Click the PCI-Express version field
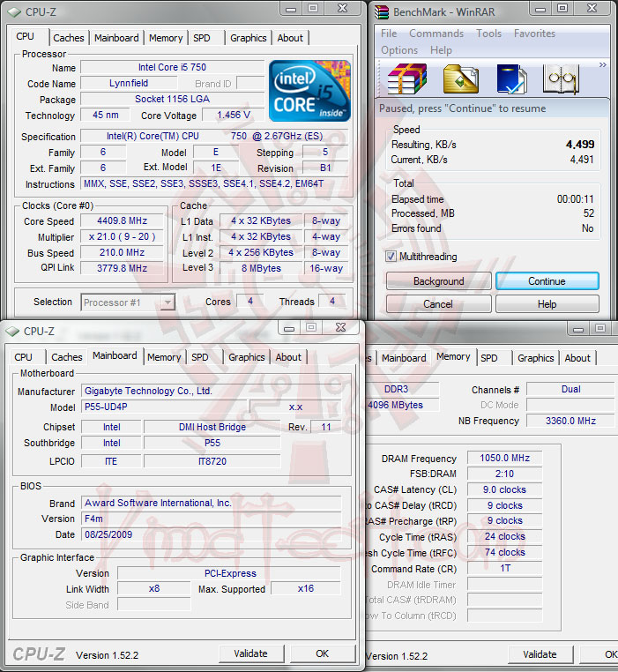 coord(230,573)
